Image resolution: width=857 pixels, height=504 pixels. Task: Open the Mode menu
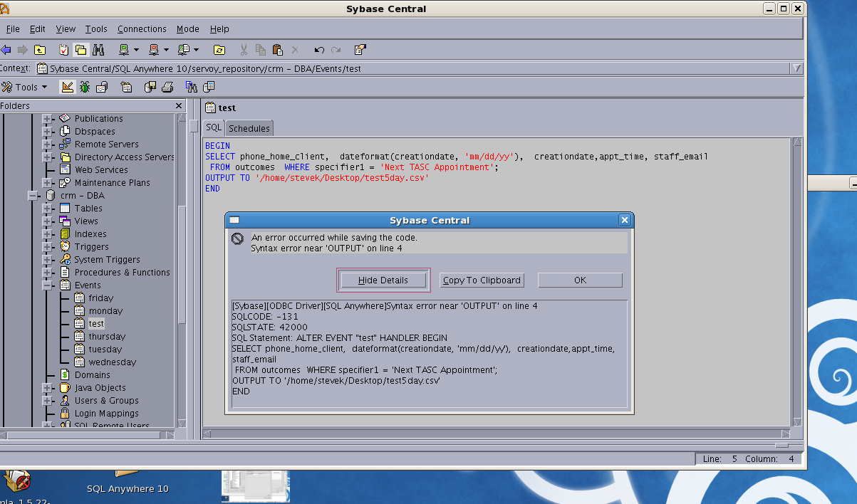click(188, 29)
